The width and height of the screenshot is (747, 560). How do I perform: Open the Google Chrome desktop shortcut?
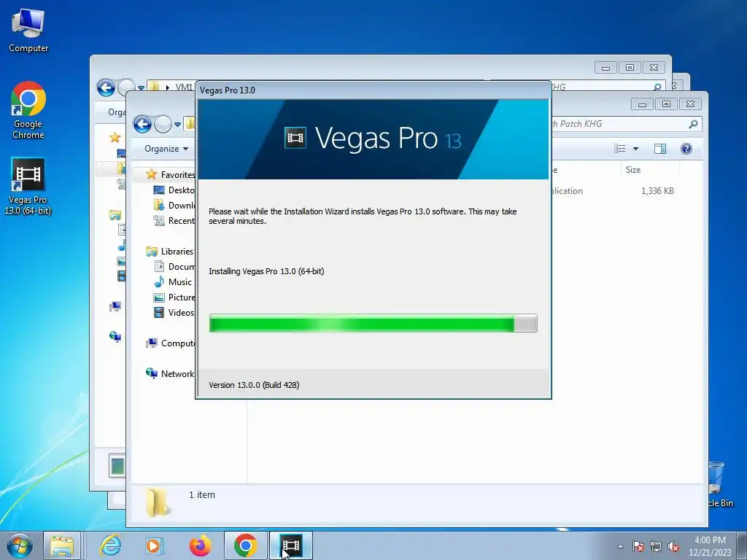[x=28, y=110]
